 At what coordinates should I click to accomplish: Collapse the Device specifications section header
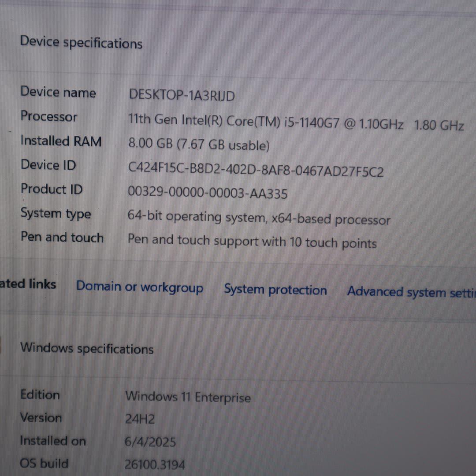coord(82,43)
